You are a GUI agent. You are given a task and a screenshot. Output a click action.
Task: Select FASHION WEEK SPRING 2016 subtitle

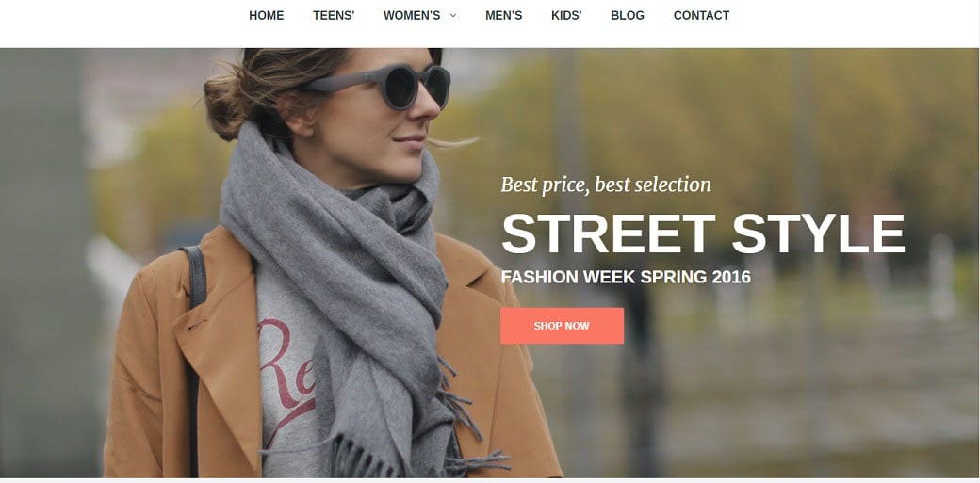coord(626,277)
